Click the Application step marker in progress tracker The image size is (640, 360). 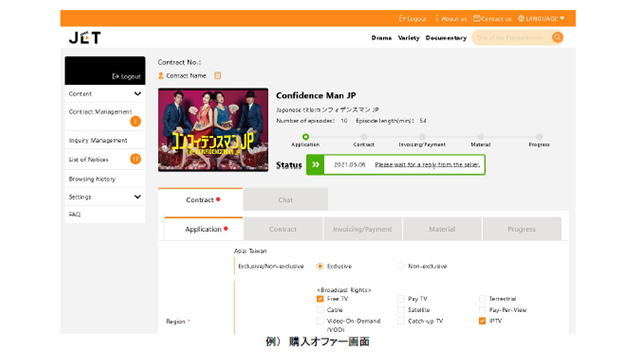tap(305, 137)
